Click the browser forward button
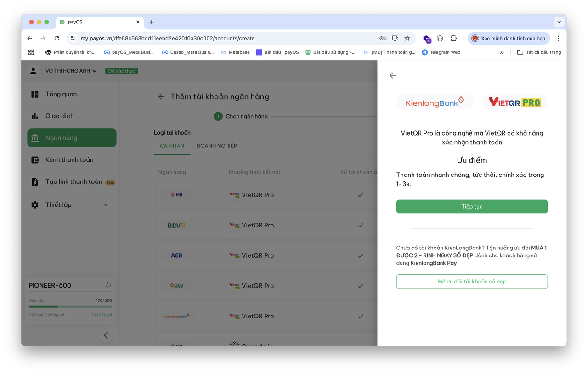 (43, 38)
